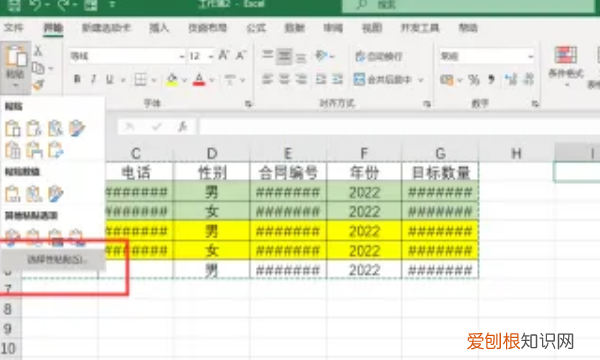Apply the red font color
This screenshot has height=360, width=600.
pyautogui.click(x=199, y=80)
